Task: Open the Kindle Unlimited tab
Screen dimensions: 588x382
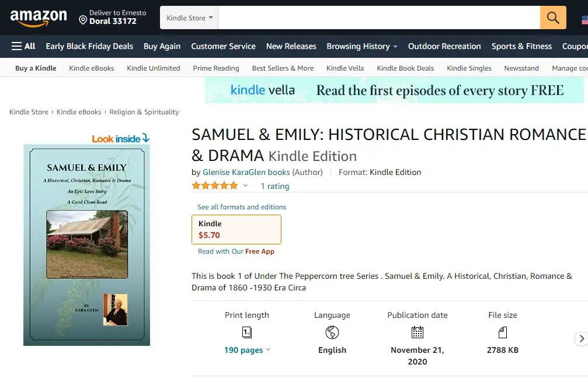Action: 154,68
